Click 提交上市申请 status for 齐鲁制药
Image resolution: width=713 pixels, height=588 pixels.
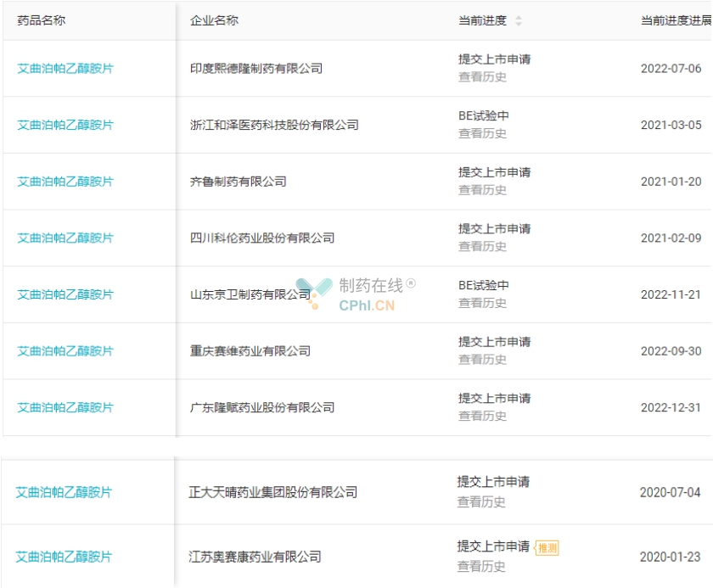[x=494, y=173]
